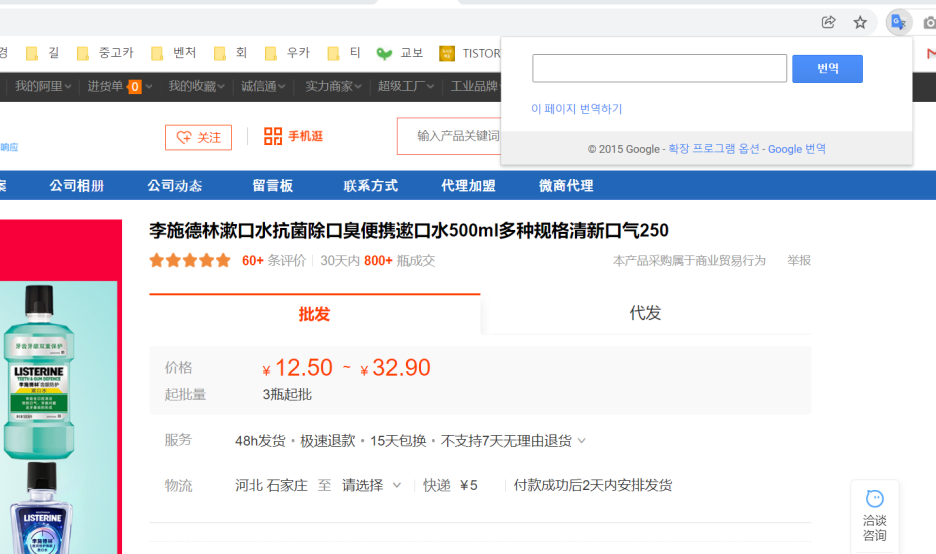Screen dimensions: 936x554
Task: Click the share page icon in address bar
Action: coord(829,22)
